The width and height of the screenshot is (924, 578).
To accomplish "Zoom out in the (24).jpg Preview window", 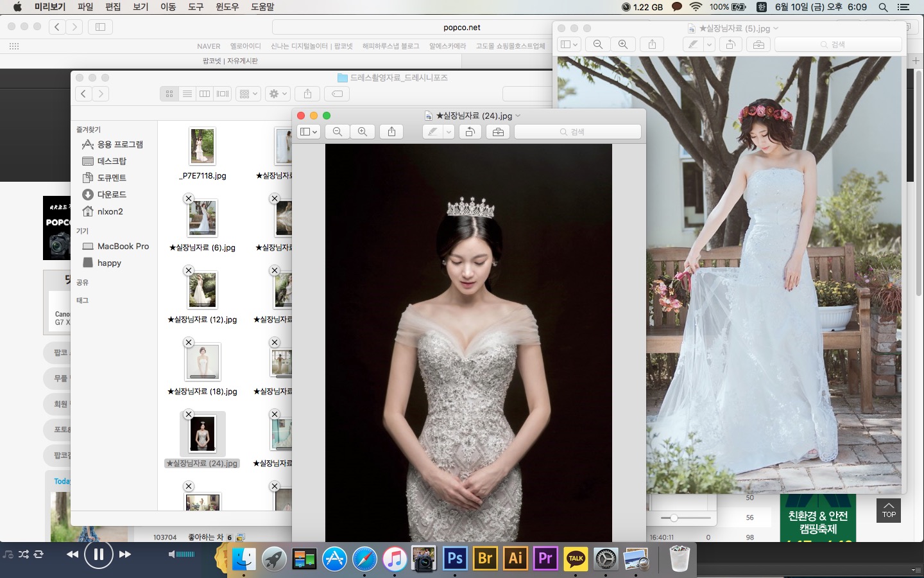I will [x=338, y=132].
